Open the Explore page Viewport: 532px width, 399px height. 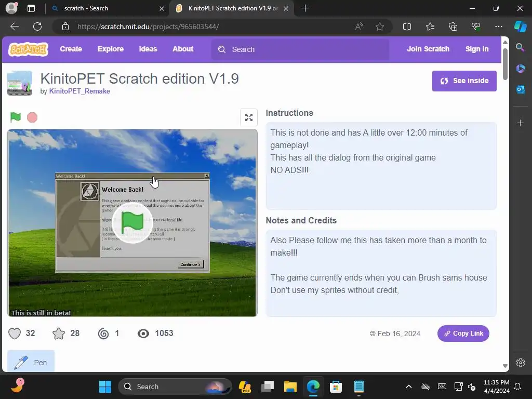pyautogui.click(x=110, y=49)
